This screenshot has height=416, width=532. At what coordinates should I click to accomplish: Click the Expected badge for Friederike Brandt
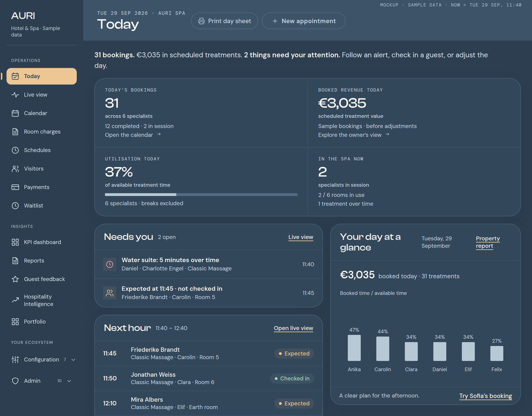[x=294, y=354]
